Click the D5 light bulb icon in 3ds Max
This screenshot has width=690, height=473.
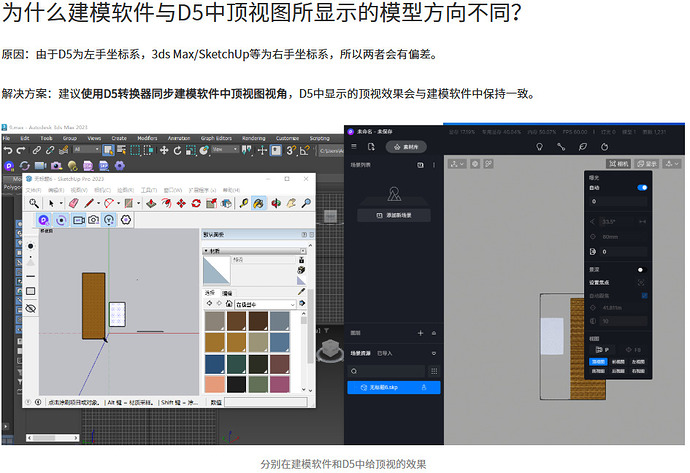point(73,166)
